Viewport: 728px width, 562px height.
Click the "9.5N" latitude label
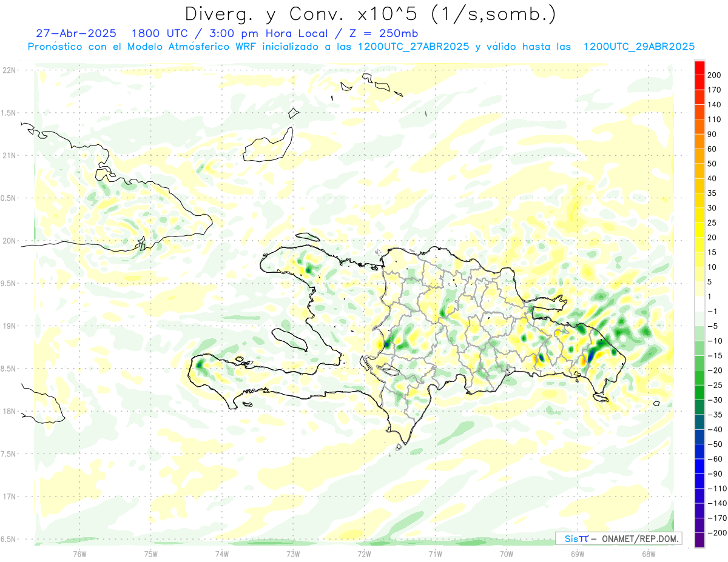click(8, 283)
